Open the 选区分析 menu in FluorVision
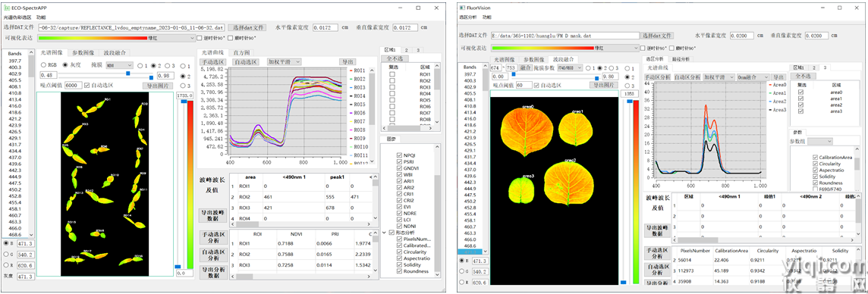868x294 pixels. [468, 17]
